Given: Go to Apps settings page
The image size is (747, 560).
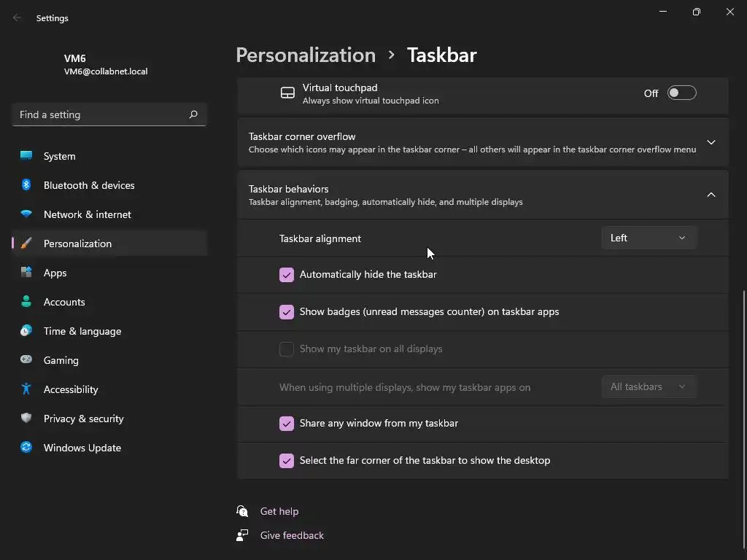Looking at the screenshot, I should click(x=55, y=273).
